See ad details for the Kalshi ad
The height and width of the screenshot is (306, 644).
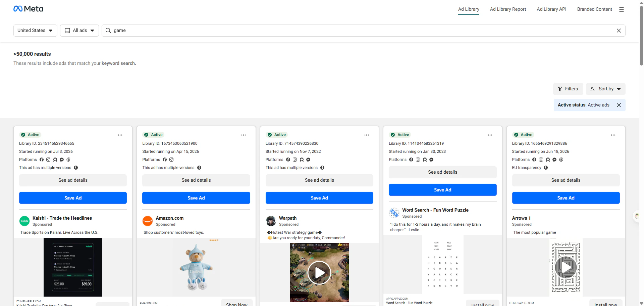[73, 180]
